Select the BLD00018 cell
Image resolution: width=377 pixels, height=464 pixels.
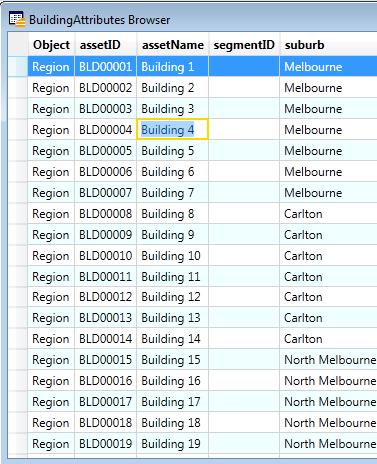106,423
